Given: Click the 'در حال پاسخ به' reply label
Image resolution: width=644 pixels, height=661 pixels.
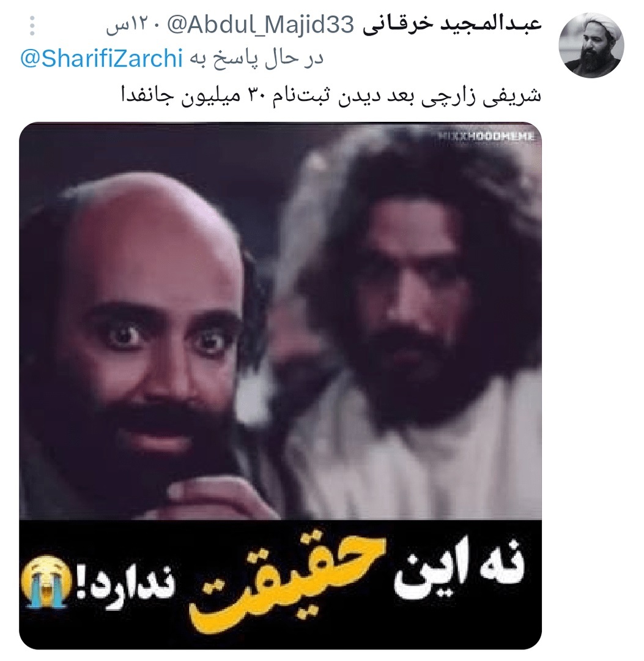Looking at the screenshot, I should click(x=255, y=59).
